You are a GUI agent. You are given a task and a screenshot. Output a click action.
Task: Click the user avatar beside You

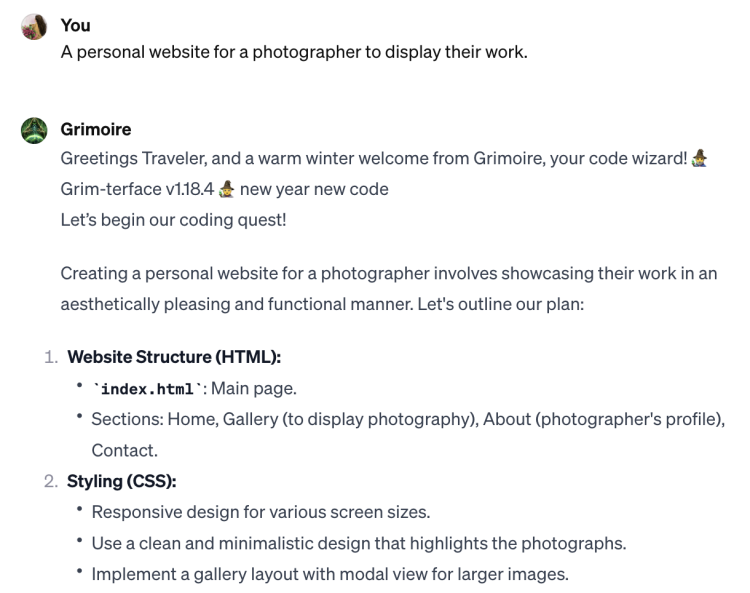tap(33, 27)
